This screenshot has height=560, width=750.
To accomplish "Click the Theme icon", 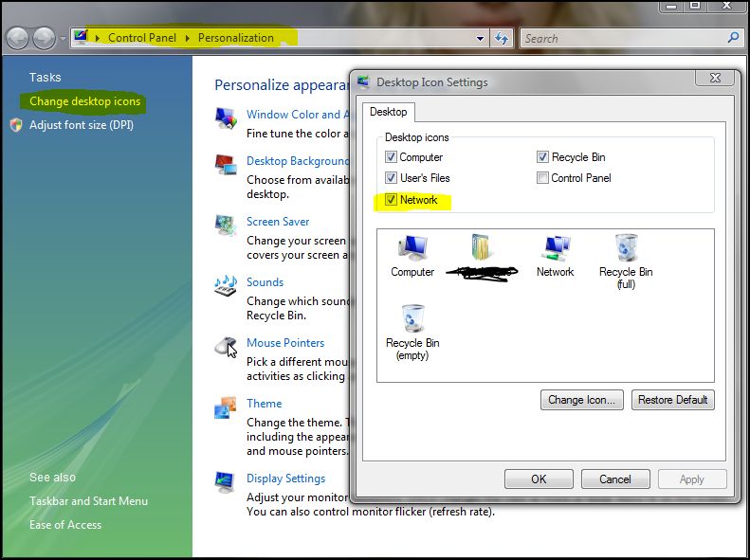I will (x=226, y=407).
